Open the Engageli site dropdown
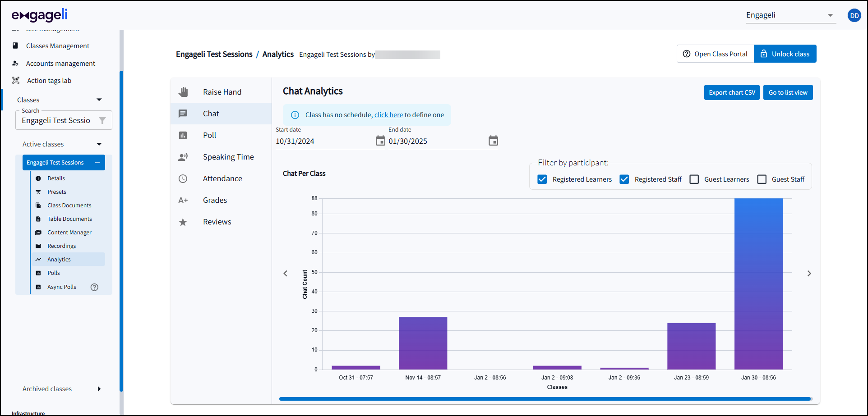This screenshot has width=868, height=416. 790,15
